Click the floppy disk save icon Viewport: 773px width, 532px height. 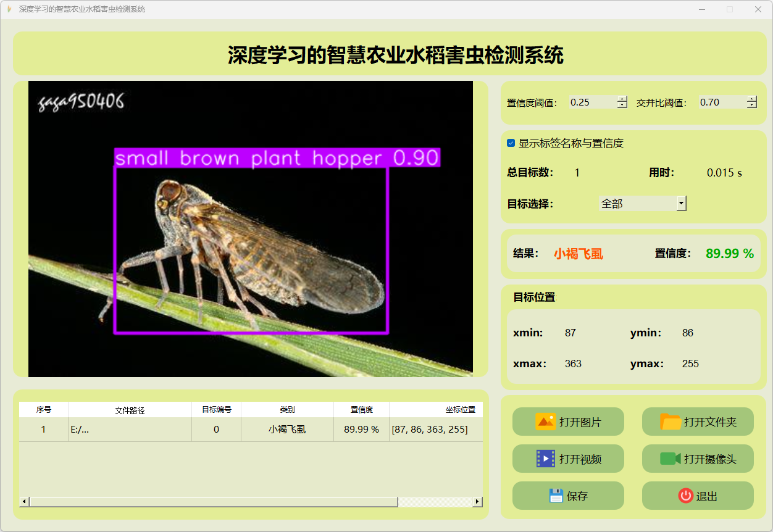(x=556, y=496)
